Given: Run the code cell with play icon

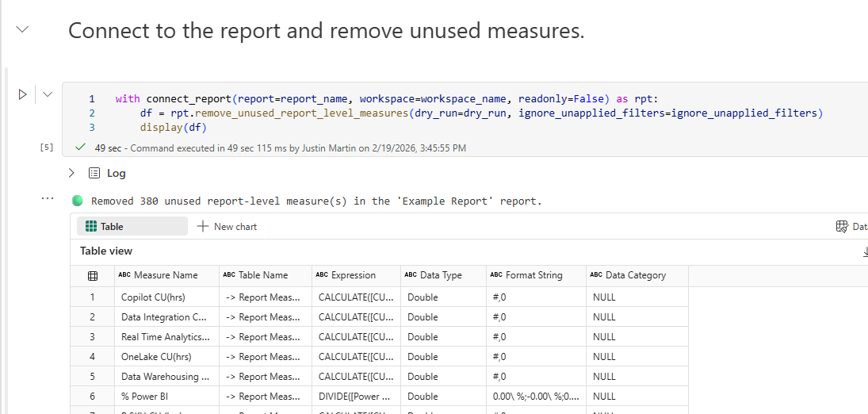Looking at the screenshot, I should click(22, 94).
